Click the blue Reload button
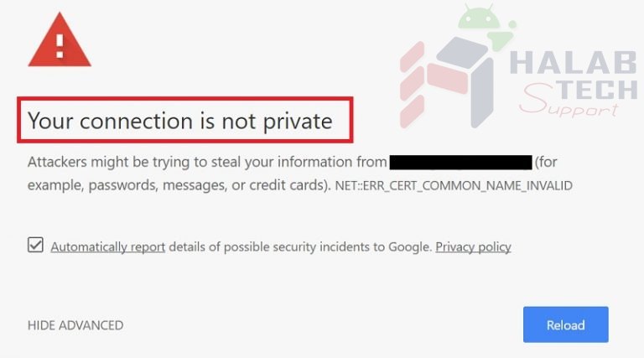644x358 pixels. tap(565, 324)
